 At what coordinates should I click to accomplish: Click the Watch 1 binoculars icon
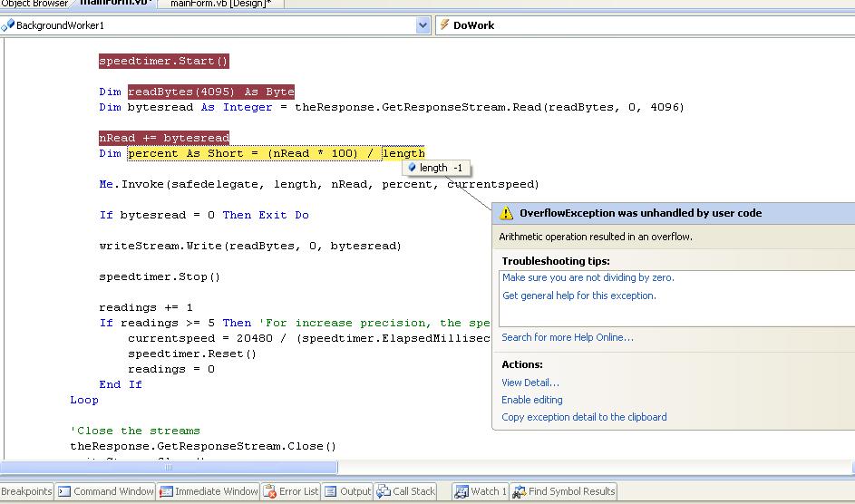462,491
